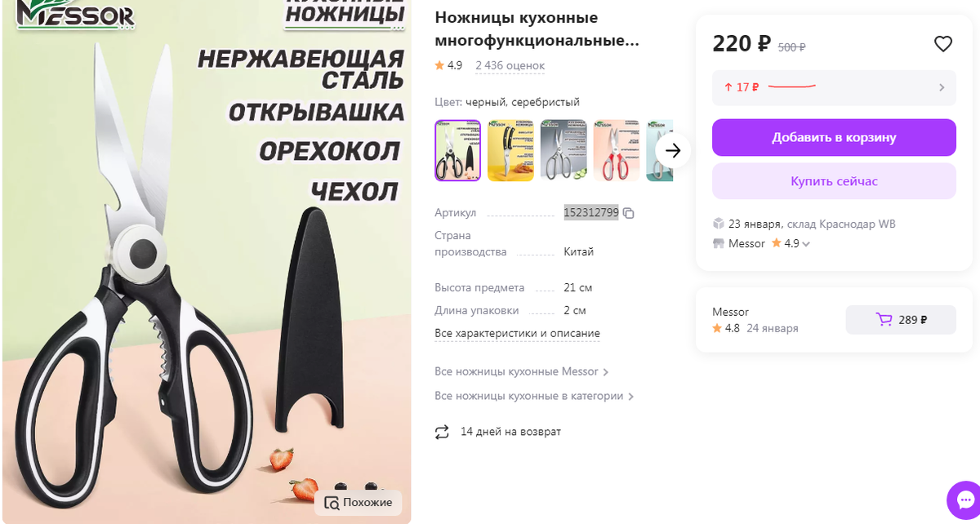
Task: Select gray scissors variant thumbnail
Action: [563, 150]
